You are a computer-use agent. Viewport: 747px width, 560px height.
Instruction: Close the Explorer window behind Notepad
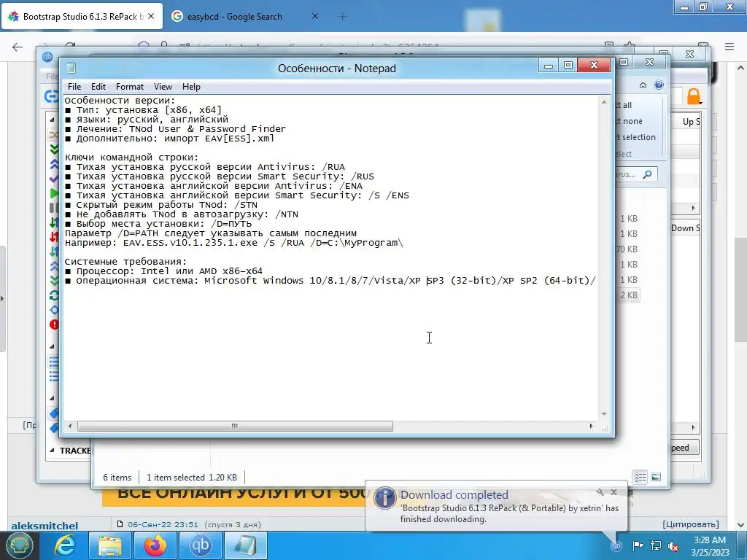[649, 63]
